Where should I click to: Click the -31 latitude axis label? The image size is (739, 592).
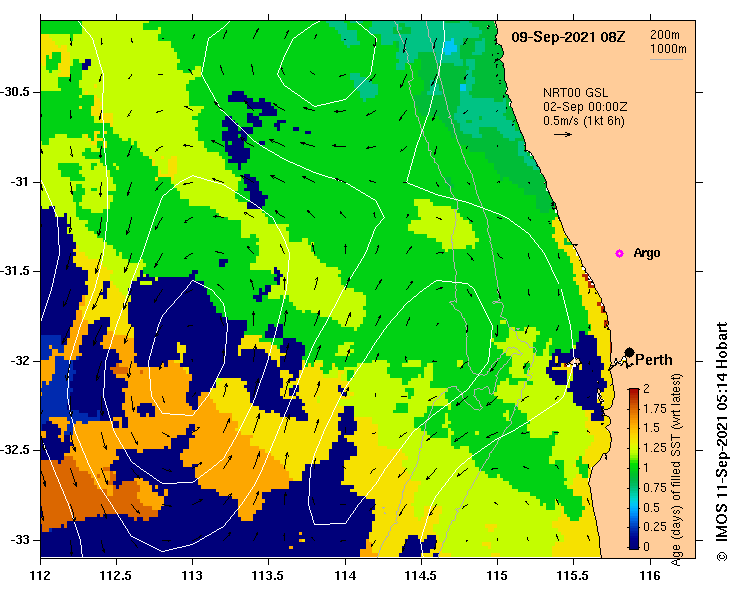[x=20, y=182]
